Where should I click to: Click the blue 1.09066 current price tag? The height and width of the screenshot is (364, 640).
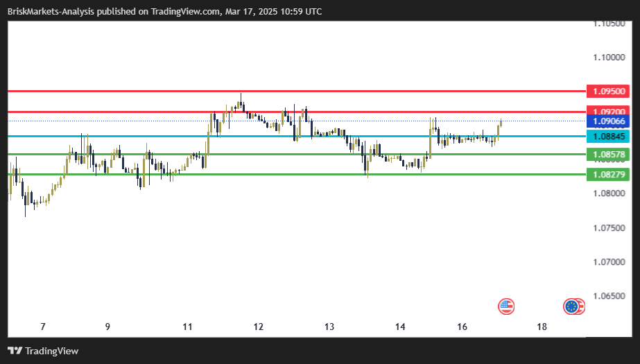pyautogui.click(x=607, y=121)
